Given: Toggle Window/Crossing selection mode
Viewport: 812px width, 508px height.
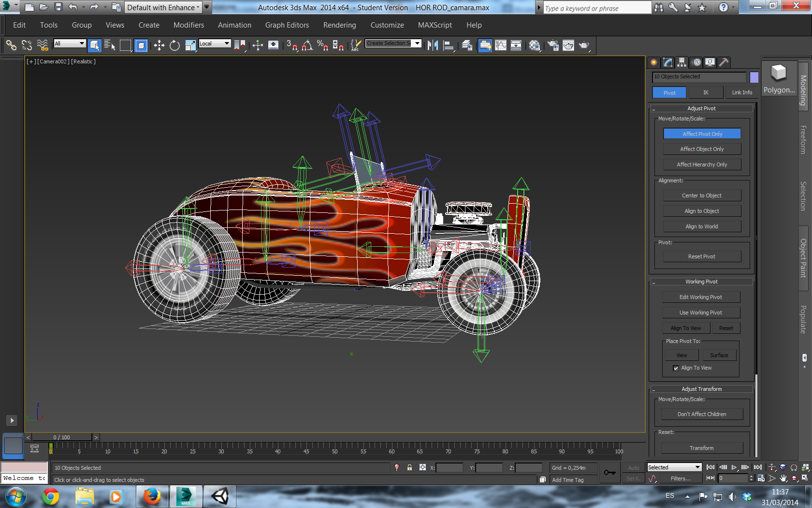Looking at the screenshot, I should point(141,45).
